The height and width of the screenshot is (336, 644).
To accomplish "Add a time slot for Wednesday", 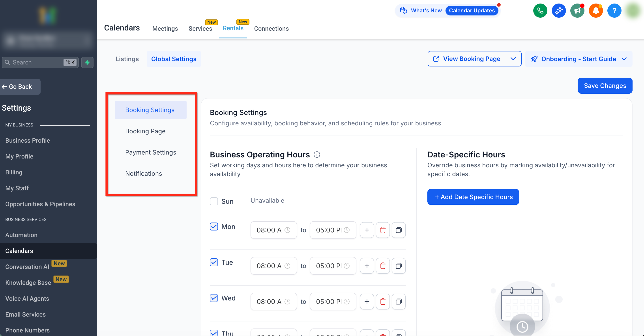I will coord(367,302).
